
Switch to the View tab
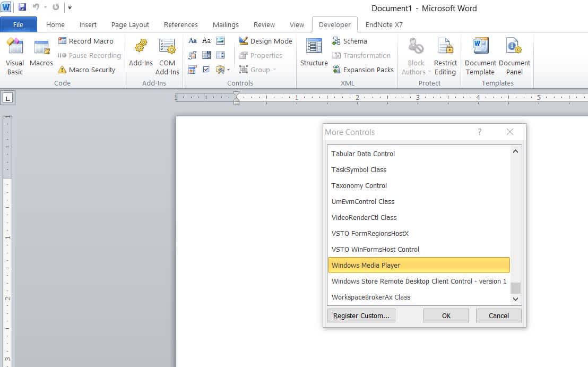point(297,24)
